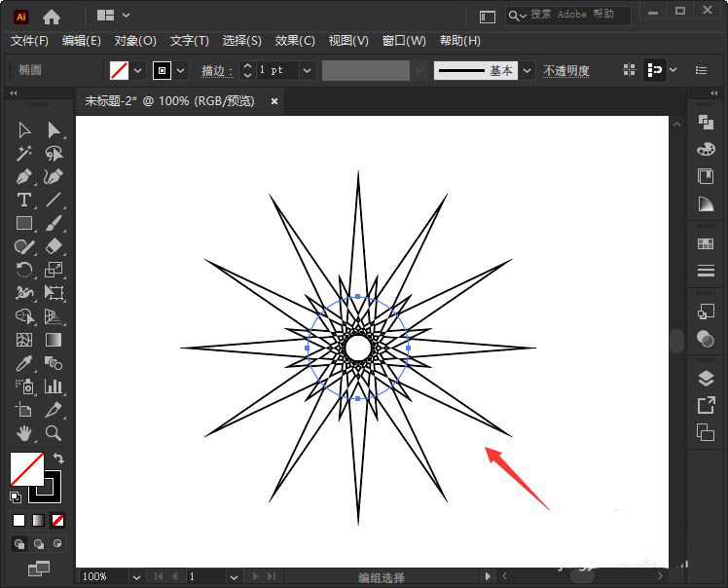Select the Eraser tool
The image size is (728, 588).
pos(54,246)
